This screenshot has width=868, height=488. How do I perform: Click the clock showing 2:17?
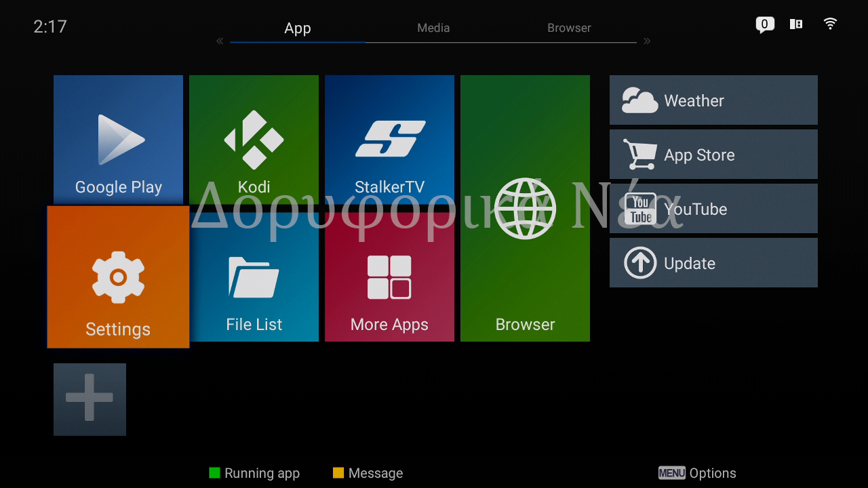pyautogui.click(x=50, y=26)
